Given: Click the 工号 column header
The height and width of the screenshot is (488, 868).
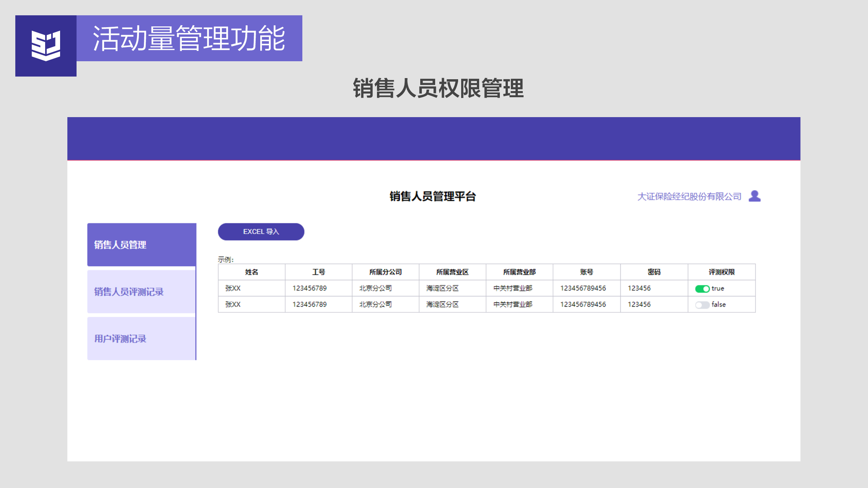Looking at the screenshot, I should click(x=318, y=272).
